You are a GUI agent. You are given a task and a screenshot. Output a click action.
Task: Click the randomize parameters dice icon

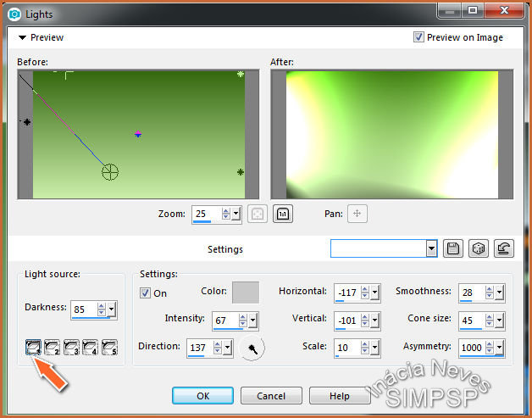[479, 248]
